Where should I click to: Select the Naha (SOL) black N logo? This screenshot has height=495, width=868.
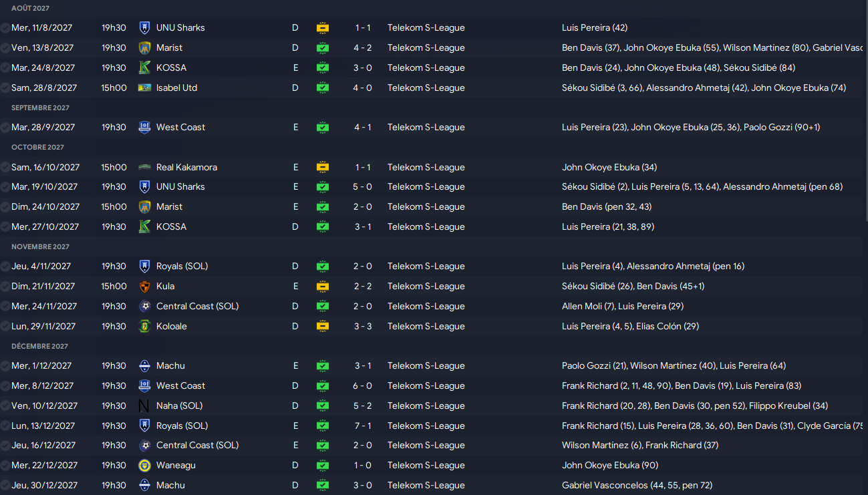(x=144, y=405)
